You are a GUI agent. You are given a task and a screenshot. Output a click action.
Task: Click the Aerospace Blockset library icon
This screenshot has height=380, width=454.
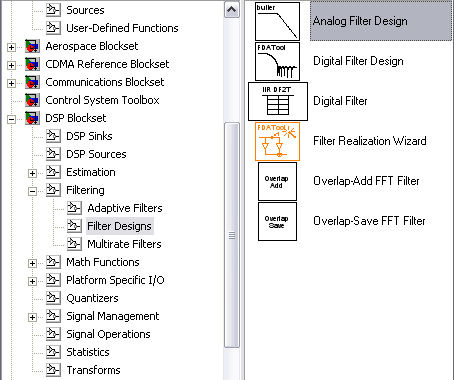[32, 46]
